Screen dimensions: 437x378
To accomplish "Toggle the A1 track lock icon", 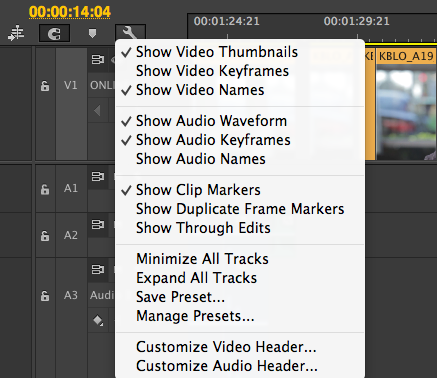I will click(x=45, y=189).
